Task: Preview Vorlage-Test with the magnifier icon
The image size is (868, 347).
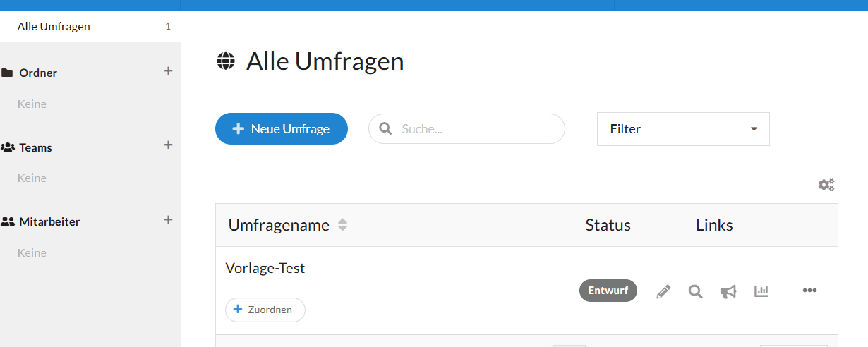Action: pyautogui.click(x=696, y=291)
